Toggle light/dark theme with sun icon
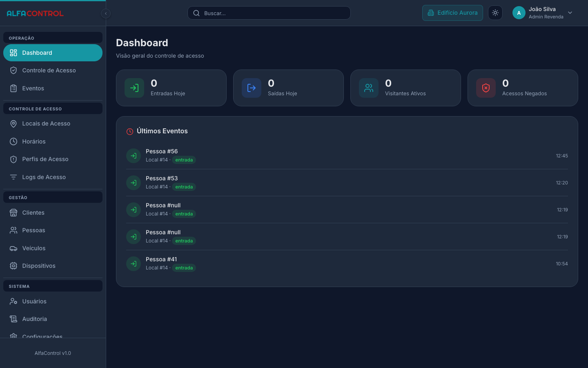Viewport: 588px width, 368px height. point(495,13)
